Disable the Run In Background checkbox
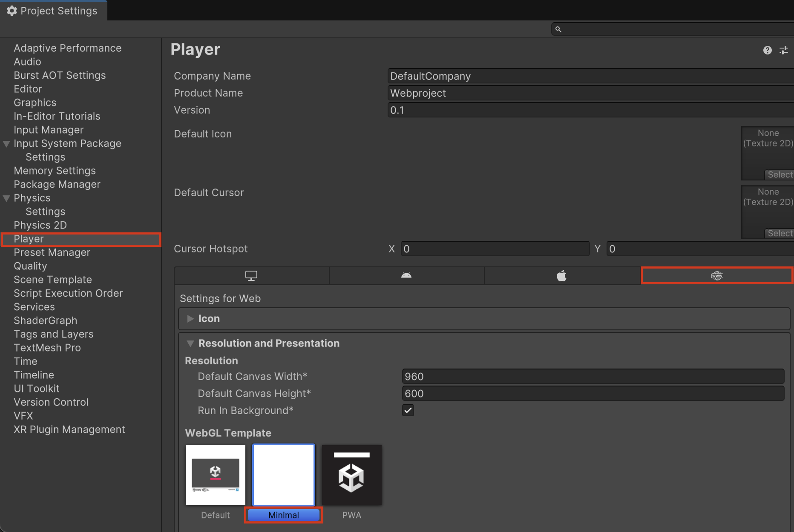This screenshot has height=532, width=794. (408, 410)
